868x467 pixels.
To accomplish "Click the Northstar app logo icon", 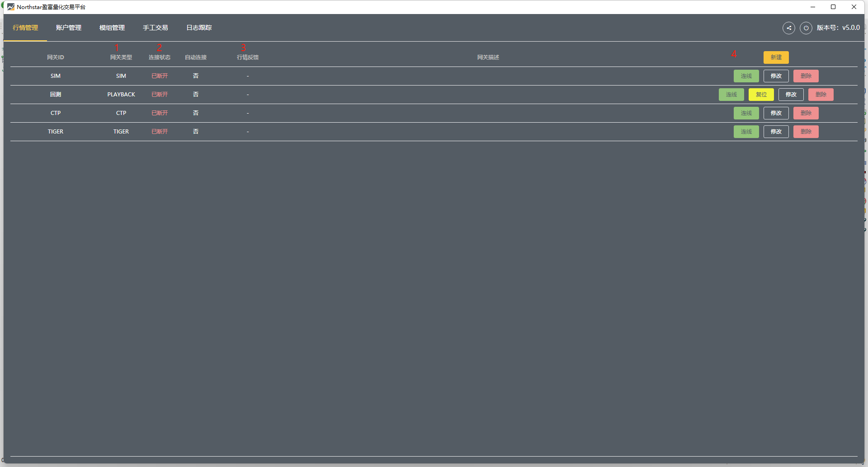I will [11, 7].
